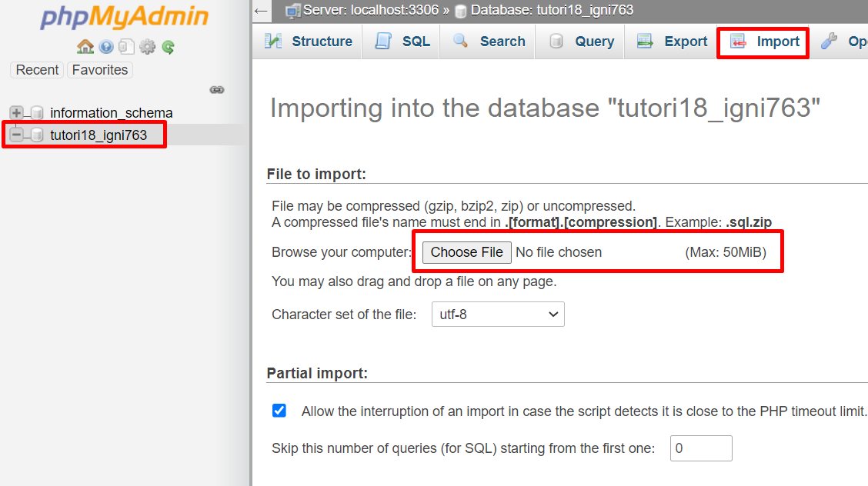Image resolution: width=868 pixels, height=486 pixels.
Task: Open the copy-pages documentation icon in sidebar
Action: 126,47
